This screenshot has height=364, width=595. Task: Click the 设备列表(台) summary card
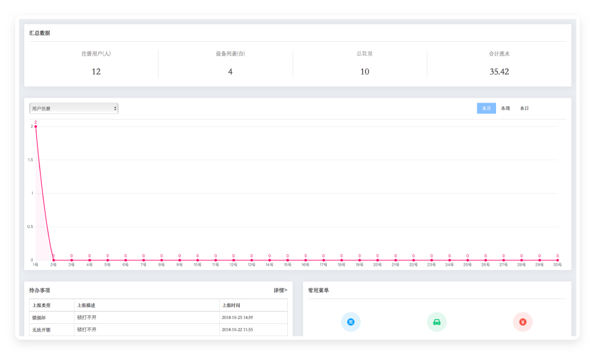coord(230,63)
